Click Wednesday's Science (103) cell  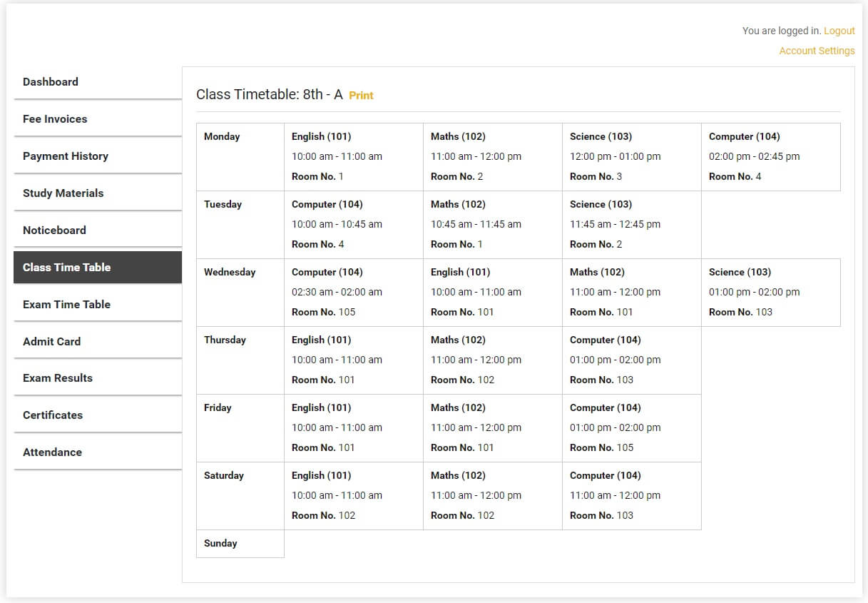click(770, 293)
